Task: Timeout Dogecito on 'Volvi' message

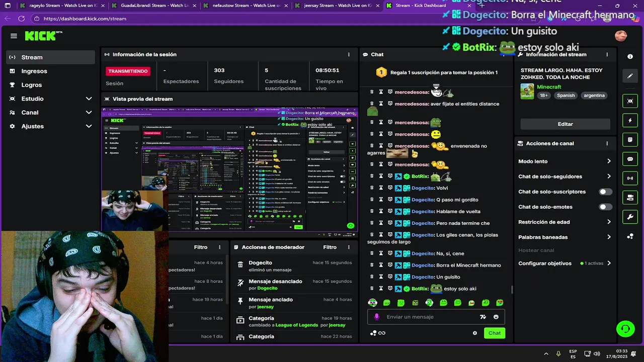Action: coord(381,188)
